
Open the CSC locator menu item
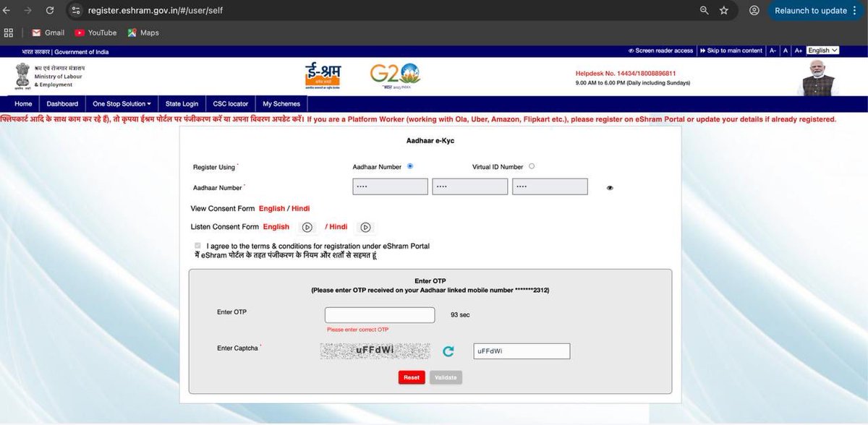(x=231, y=104)
